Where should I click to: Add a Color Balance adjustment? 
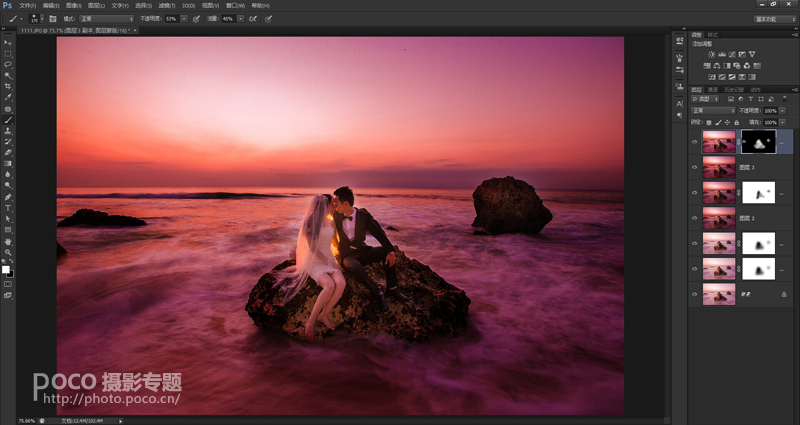pos(717,66)
